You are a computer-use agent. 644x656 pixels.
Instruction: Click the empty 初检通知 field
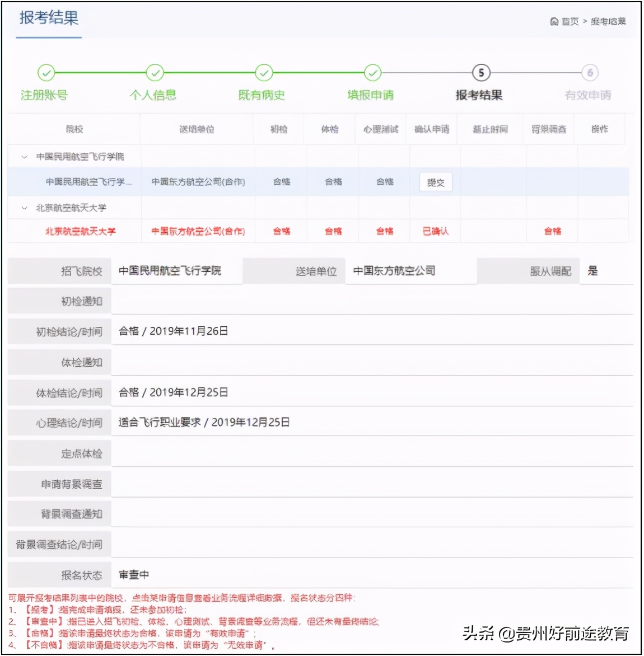336,301
